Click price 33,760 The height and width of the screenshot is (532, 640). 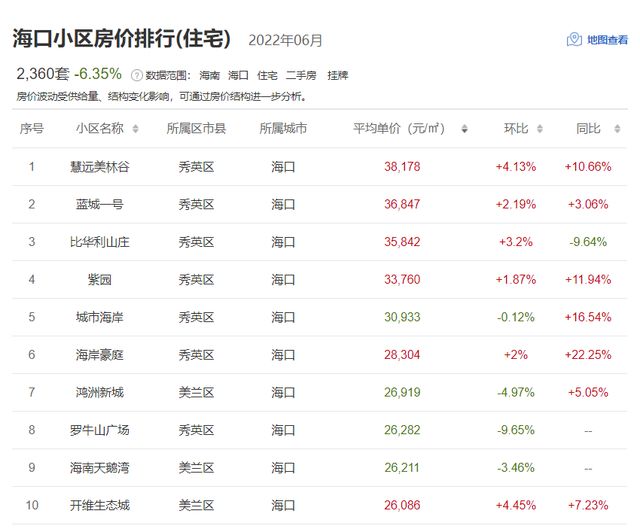[x=402, y=279]
